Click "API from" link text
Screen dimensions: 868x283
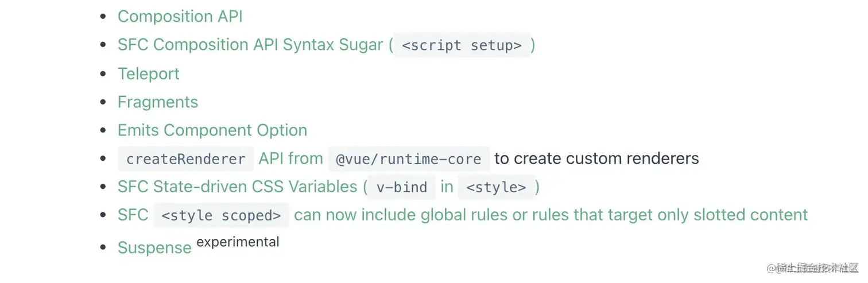(x=290, y=158)
